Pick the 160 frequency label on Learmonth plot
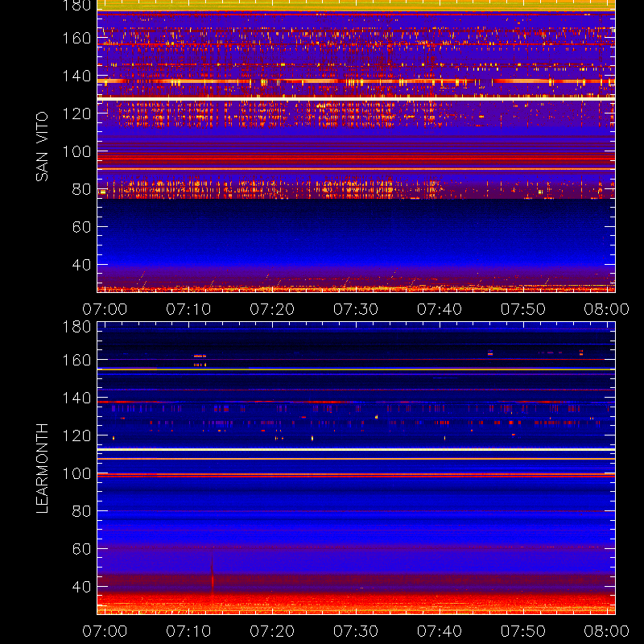The height and width of the screenshot is (644, 644). point(76,360)
